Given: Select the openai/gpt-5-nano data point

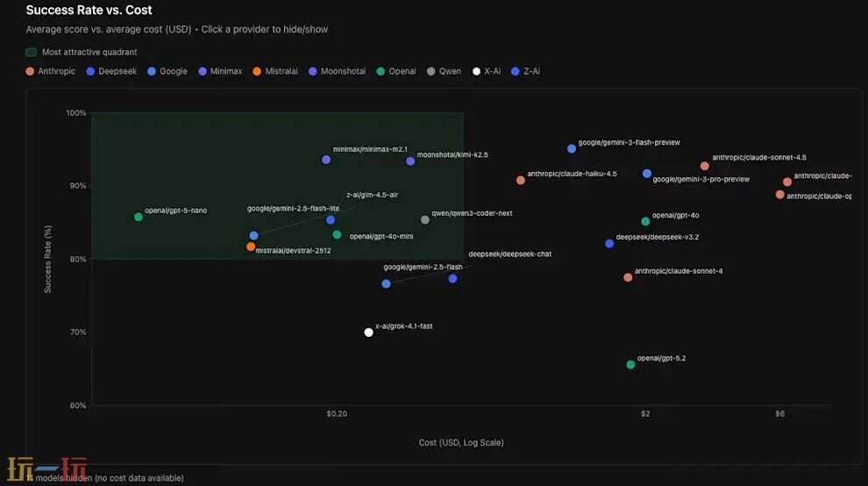Looking at the screenshot, I should [139, 217].
